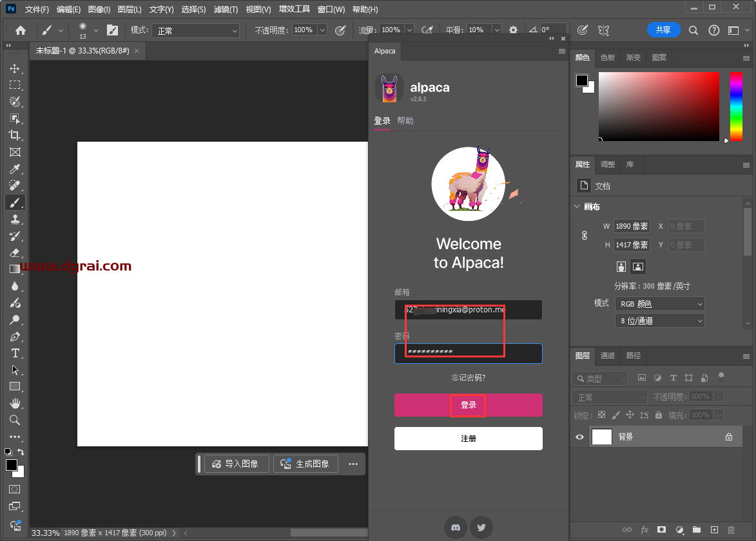Hide the 背景 layer with eye icon
Viewport: 756px width, 541px height.
point(579,437)
